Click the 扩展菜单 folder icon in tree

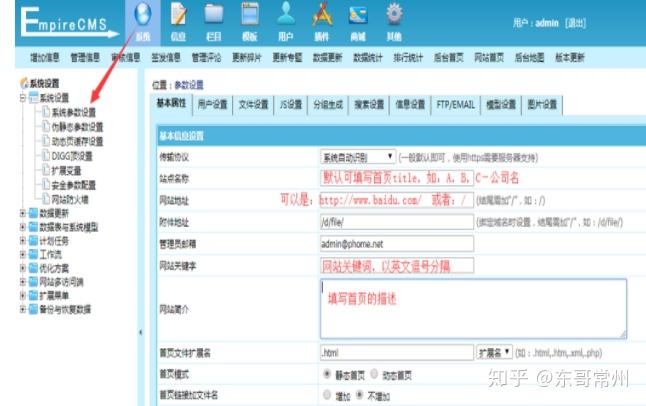tap(34, 296)
